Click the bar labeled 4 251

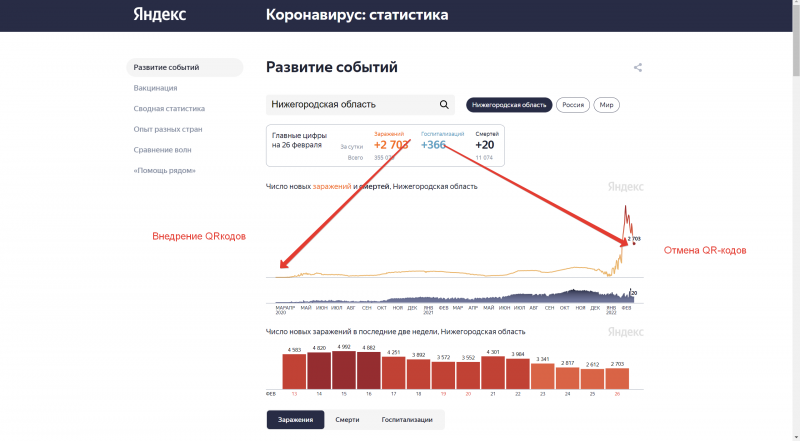point(393,373)
